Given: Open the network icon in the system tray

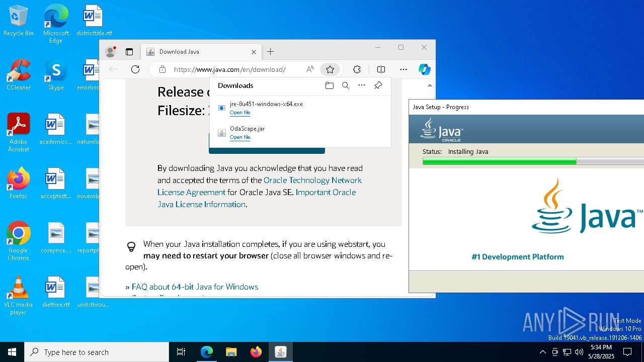Looking at the screenshot, I should click(567, 352).
